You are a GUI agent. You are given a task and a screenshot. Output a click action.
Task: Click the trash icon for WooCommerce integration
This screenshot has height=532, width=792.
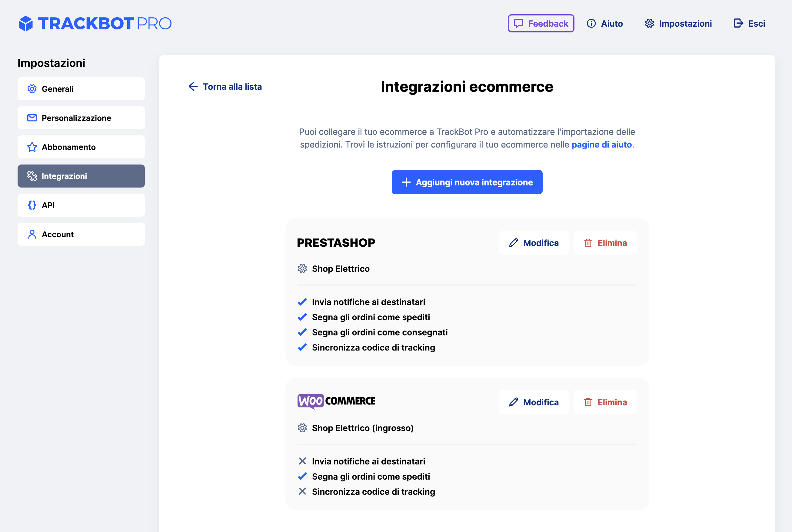click(x=588, y=402)
